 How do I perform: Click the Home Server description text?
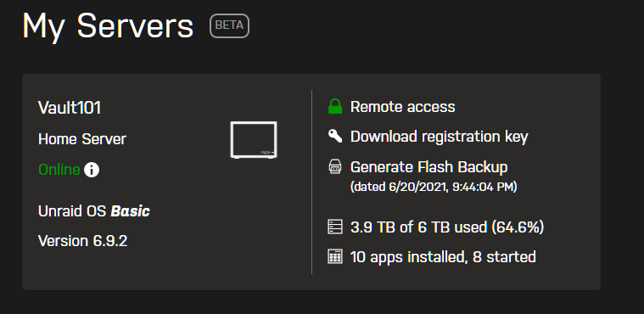[x=82, y=139]
